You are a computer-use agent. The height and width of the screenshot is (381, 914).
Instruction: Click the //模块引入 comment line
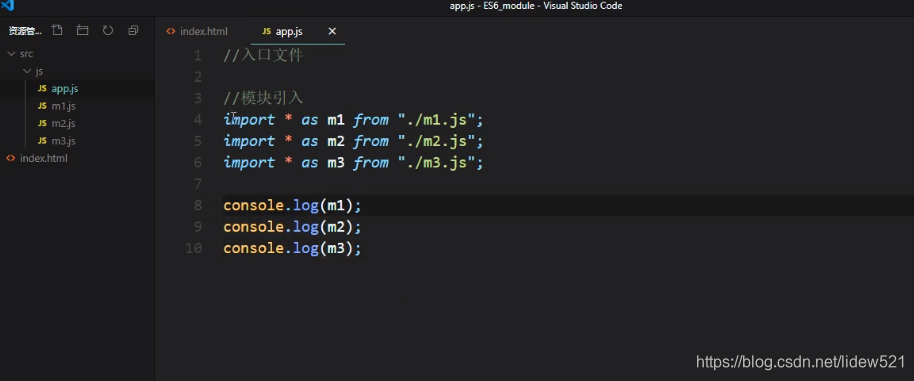coord(263,98)
